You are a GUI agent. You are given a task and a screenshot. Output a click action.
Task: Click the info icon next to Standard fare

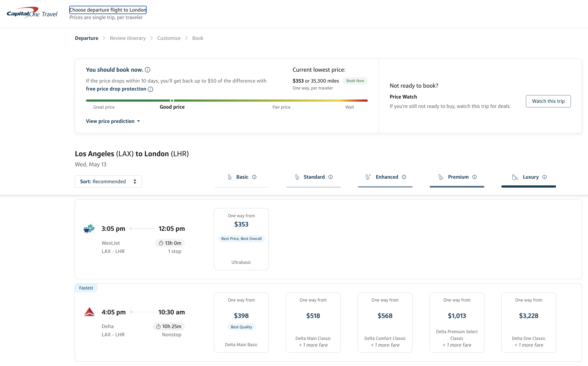coord(330,177)
